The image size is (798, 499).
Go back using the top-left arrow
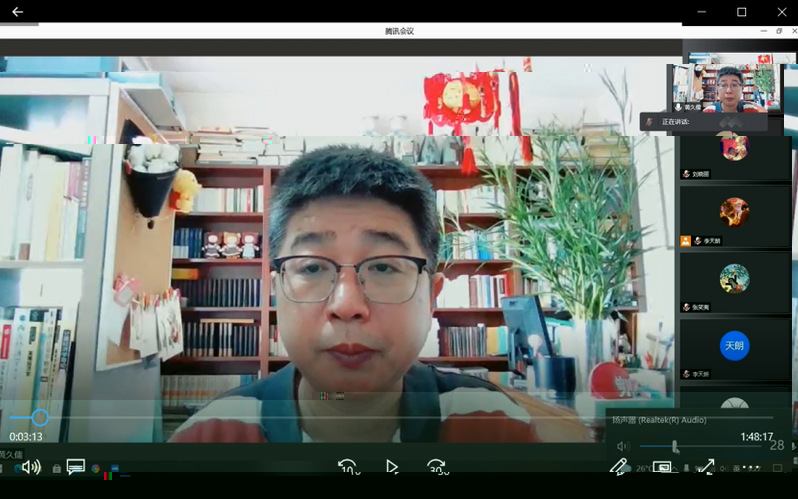[x=17, y=11]
